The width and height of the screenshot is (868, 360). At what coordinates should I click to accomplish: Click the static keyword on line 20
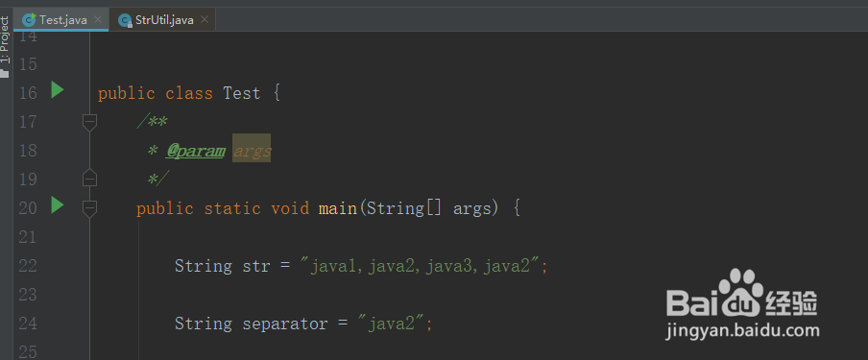point(232,208)
